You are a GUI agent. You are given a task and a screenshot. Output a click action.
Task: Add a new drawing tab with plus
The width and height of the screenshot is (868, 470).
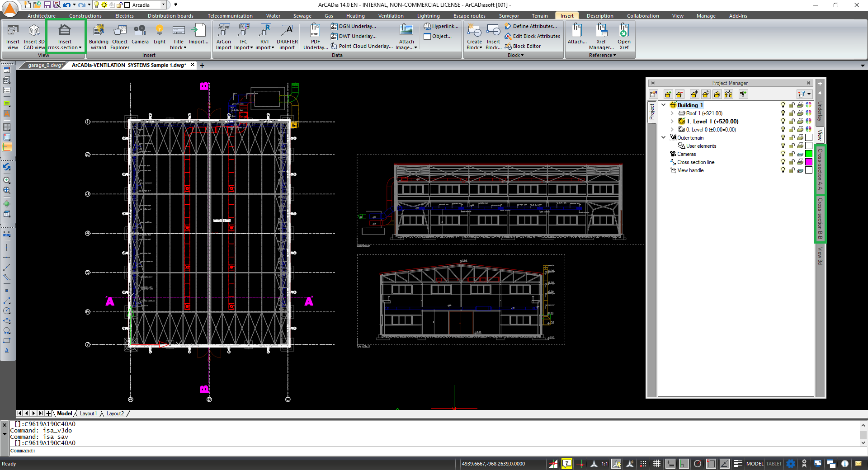(x=202, y=66)
